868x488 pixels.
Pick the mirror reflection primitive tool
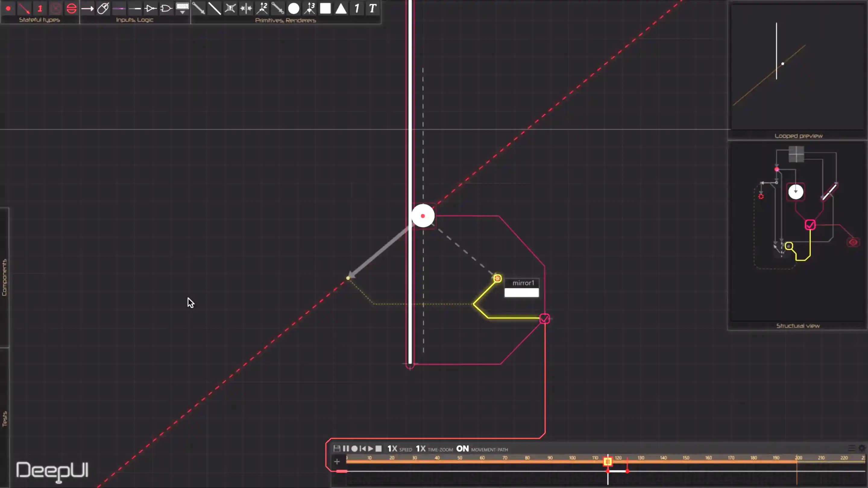click(x=246, y=8)
